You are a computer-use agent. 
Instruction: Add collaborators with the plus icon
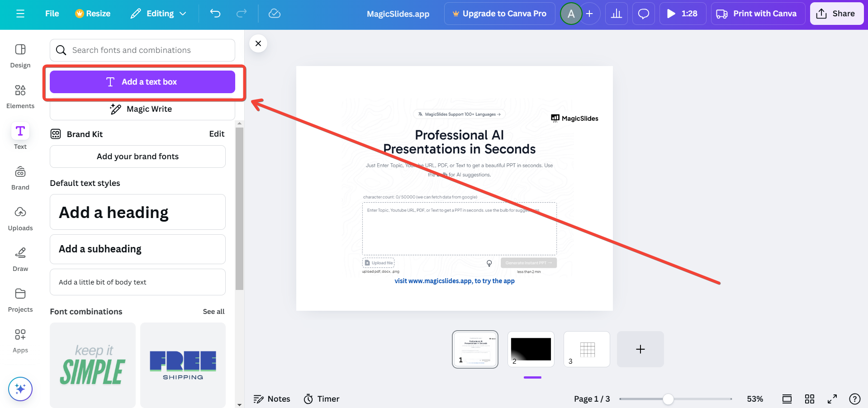pos(589,14)
